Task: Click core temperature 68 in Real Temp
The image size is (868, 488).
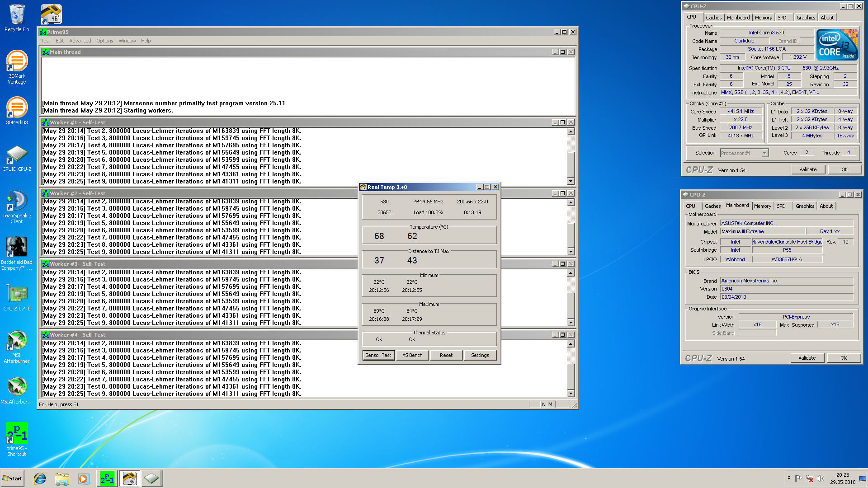Action: (379, 236)
